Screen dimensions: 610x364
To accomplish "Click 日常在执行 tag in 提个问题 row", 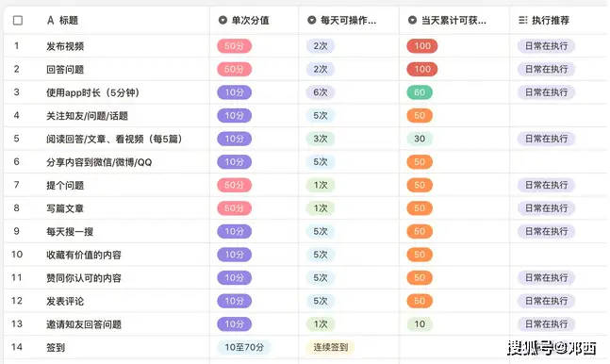I will coord(546,185).
